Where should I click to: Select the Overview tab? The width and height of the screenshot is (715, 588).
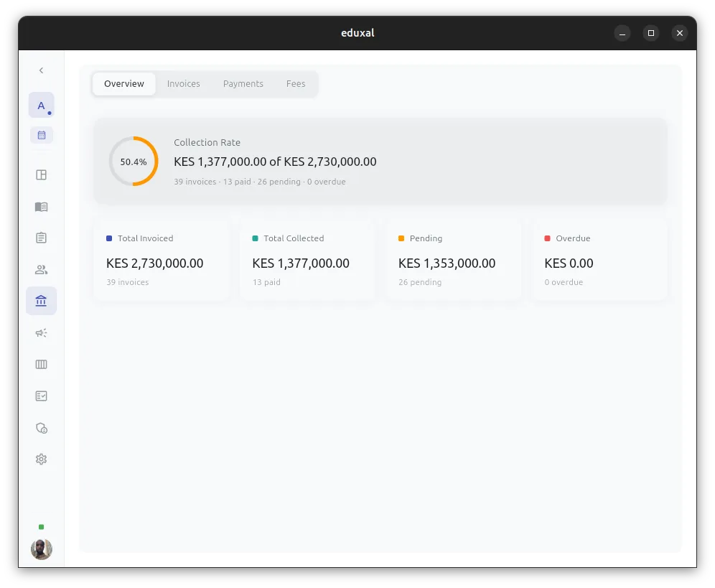[123, 83]
